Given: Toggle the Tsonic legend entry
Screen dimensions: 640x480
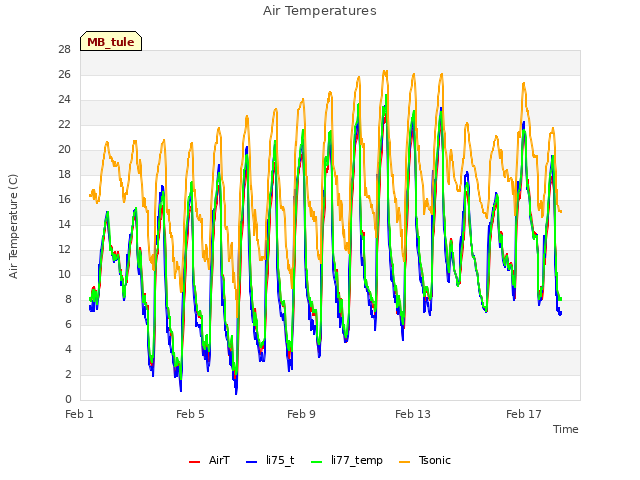Looking at the screenshot, I should pyautogui.click(x=425, y=460).
